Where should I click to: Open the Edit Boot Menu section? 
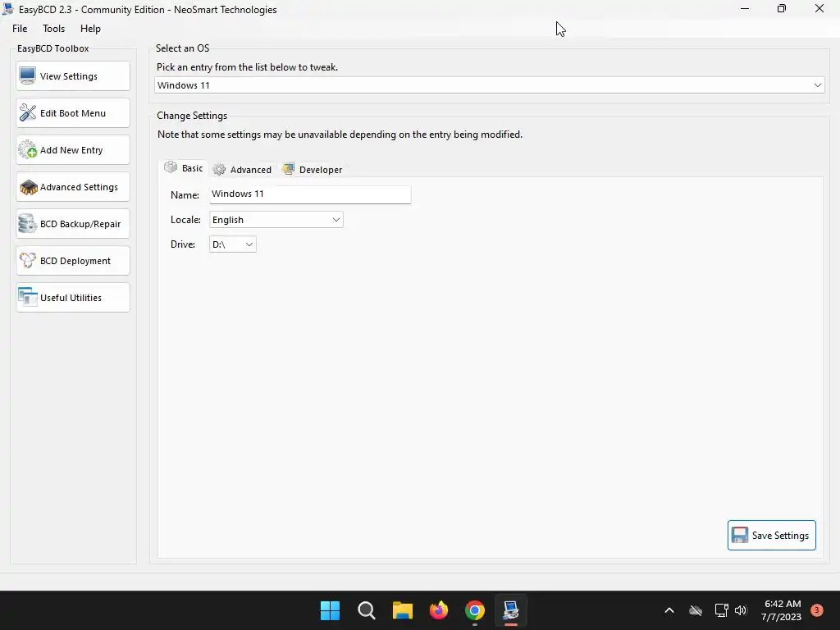[73, 113]
